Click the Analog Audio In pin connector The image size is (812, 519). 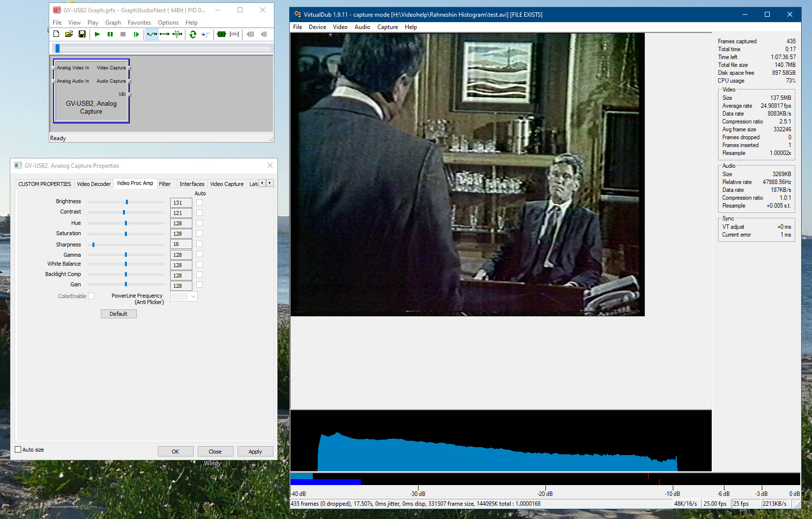[x=54, y=81]
